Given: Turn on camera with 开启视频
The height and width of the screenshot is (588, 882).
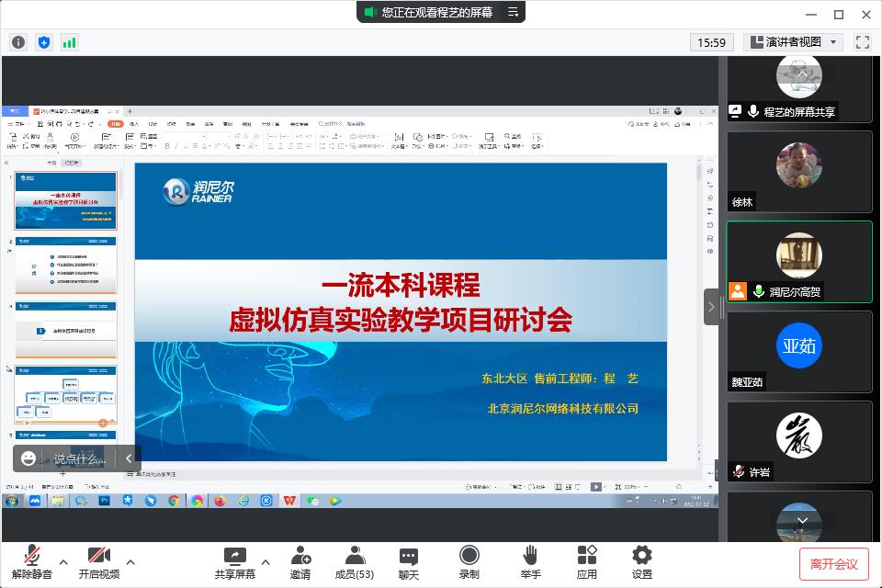Looking at the screenshot, I should coord(99,562).
